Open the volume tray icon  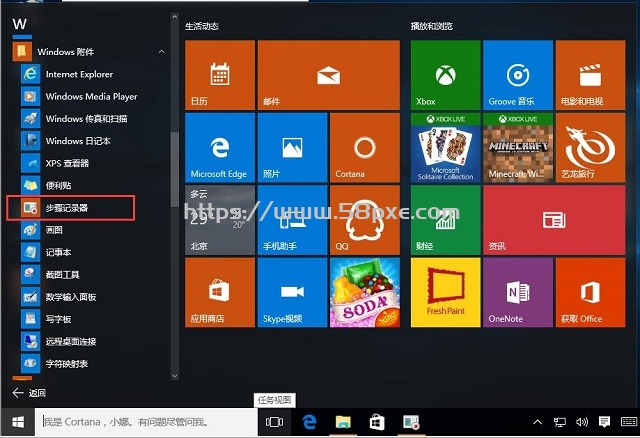coord(582,422)
